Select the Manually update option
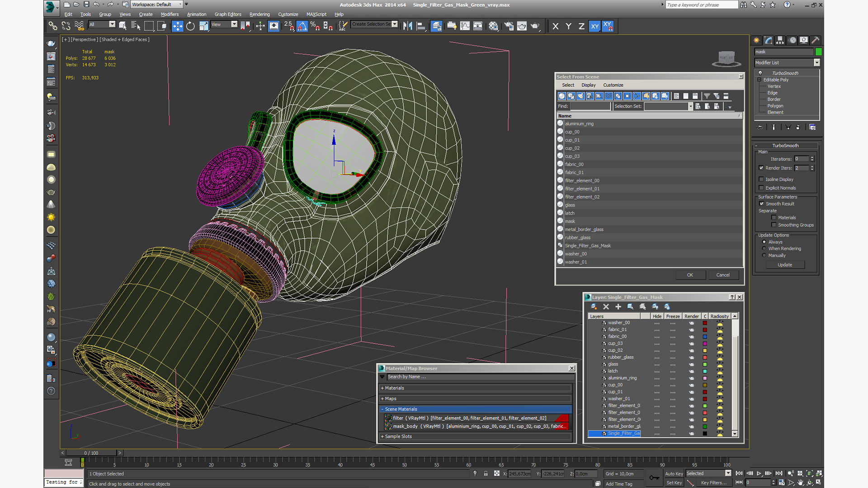The image size is (868, 488). 764,255
